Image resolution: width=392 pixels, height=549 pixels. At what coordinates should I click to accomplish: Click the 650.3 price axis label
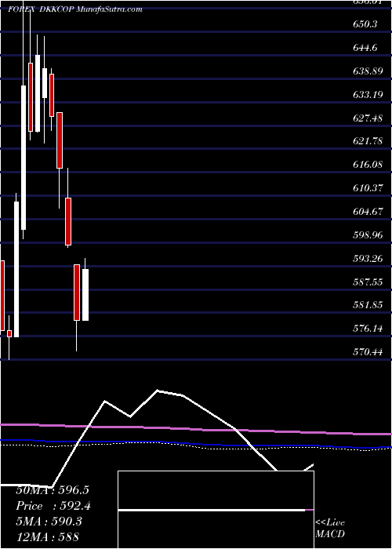[x=365, y=24]
